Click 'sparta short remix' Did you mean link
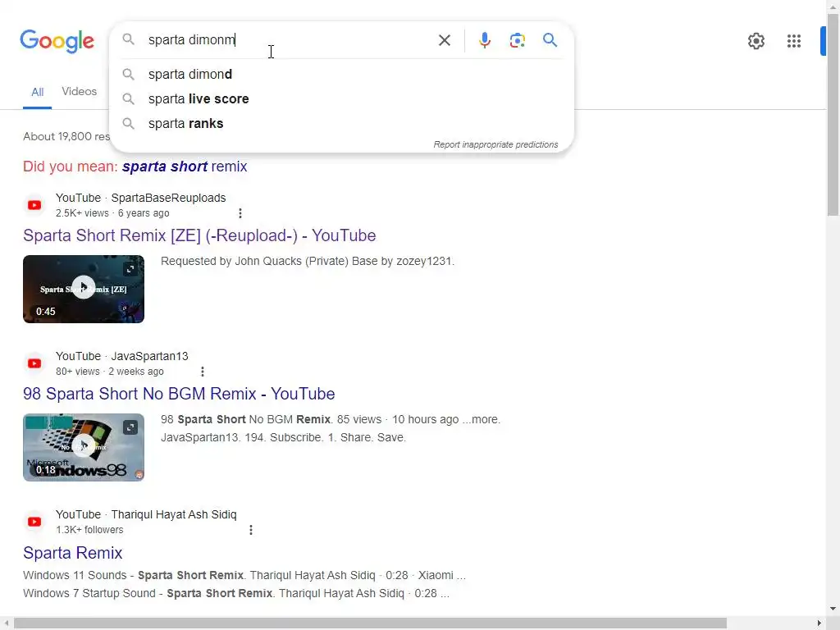840x630 pixels. pos(185,166)
